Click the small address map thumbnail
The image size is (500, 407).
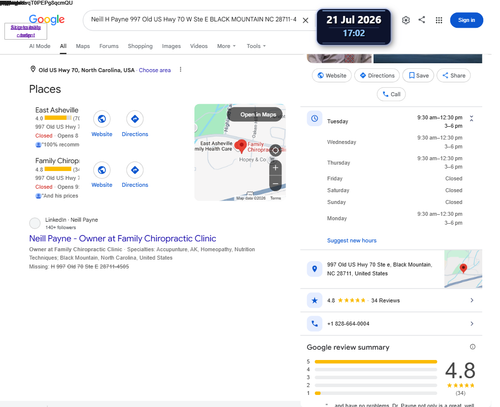pos(463,269)
